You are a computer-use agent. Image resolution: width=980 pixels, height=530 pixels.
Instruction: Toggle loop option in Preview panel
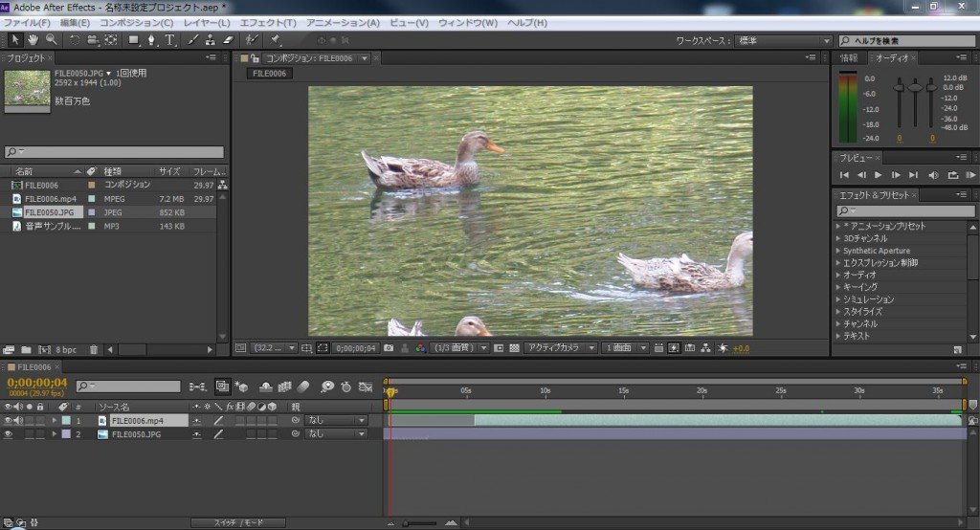coord(952,175)
